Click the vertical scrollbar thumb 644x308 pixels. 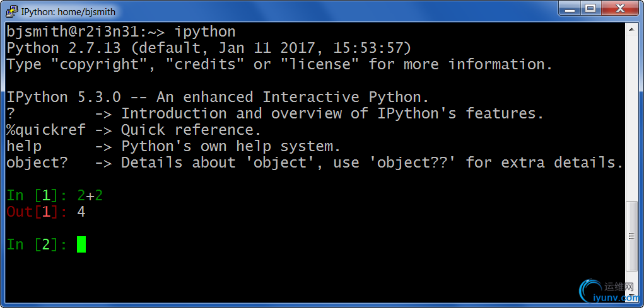pyautogui.click(x=631, y=237)
